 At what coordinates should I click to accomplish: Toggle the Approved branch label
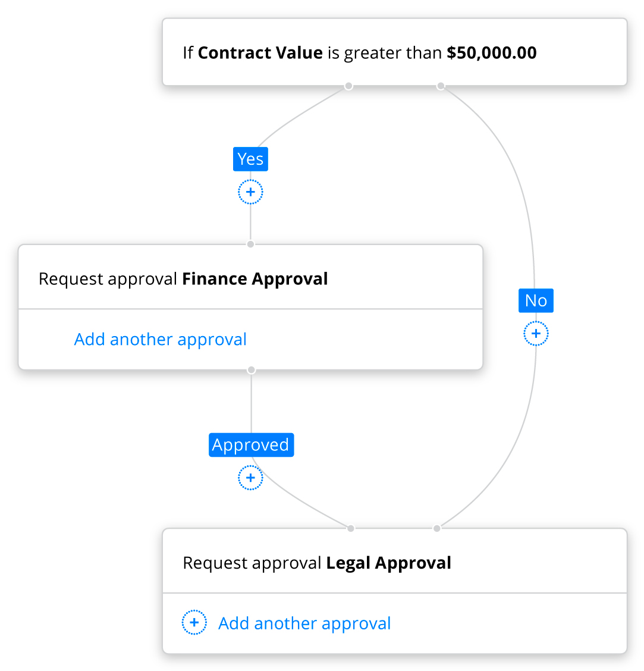(x=251, y=444)
